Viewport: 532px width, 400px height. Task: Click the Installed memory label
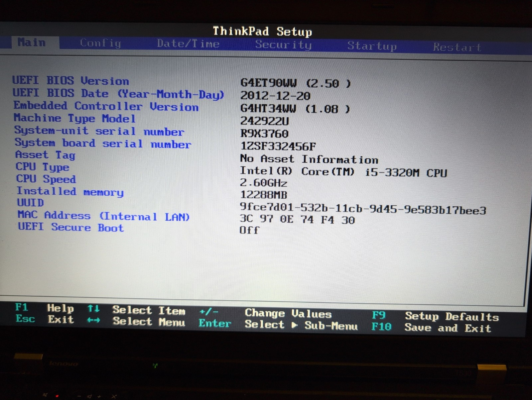pyautogui.click(x=70, y=192)
